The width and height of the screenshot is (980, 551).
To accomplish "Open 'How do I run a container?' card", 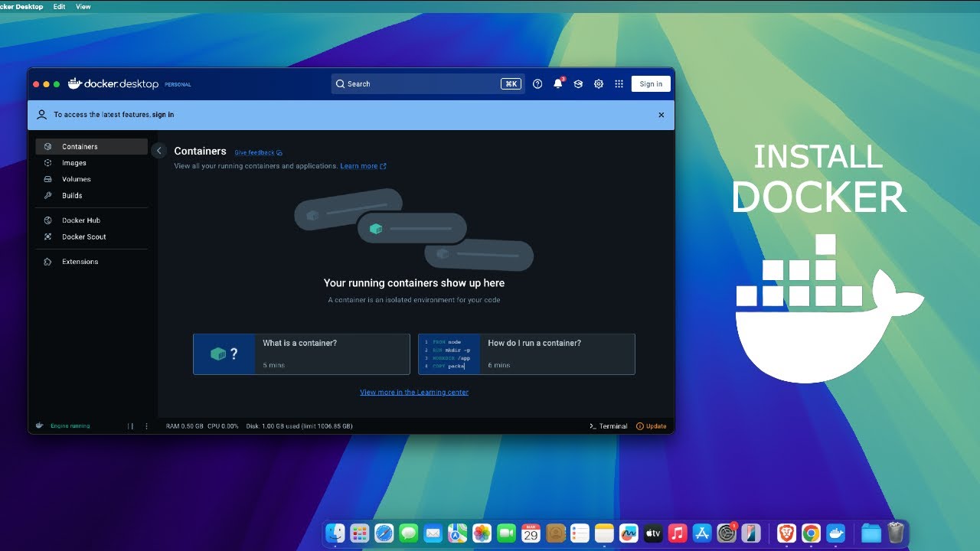I will 527,354.
